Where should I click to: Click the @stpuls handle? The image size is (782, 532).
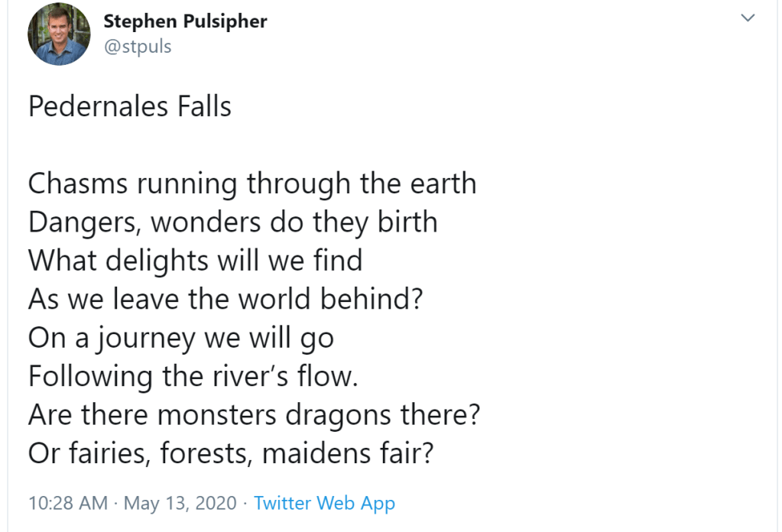tap(138, 46)
